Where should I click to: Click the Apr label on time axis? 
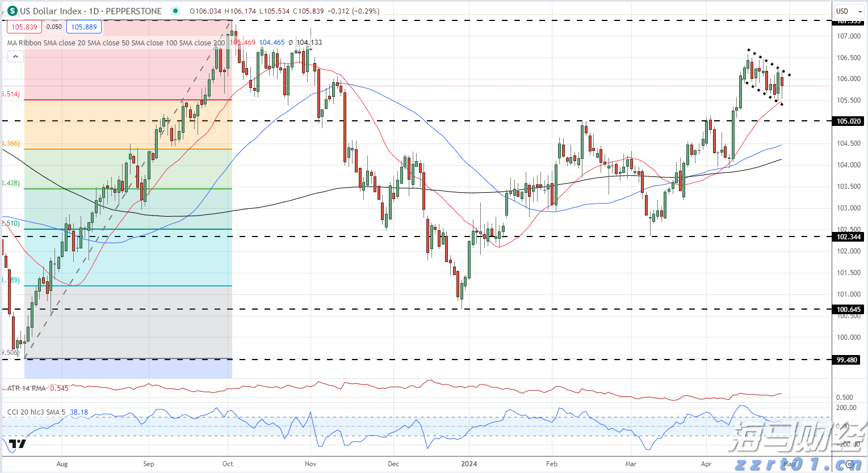click(x=706, y=464)
